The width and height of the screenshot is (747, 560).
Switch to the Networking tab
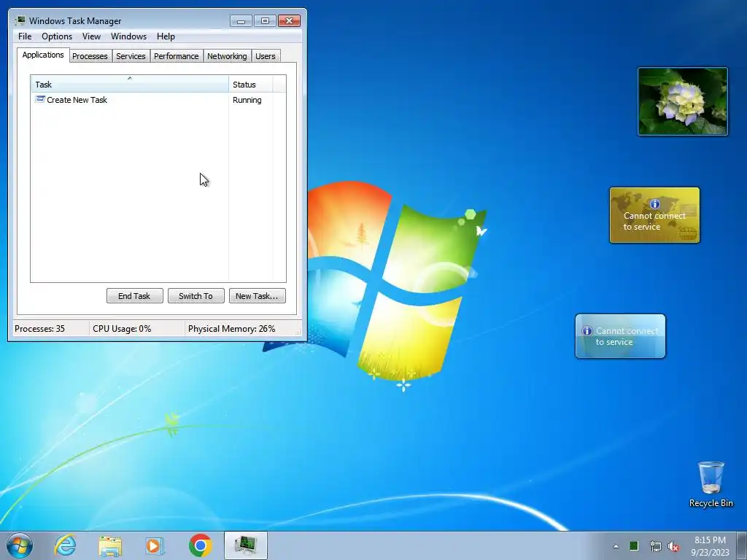coord(227,56)
